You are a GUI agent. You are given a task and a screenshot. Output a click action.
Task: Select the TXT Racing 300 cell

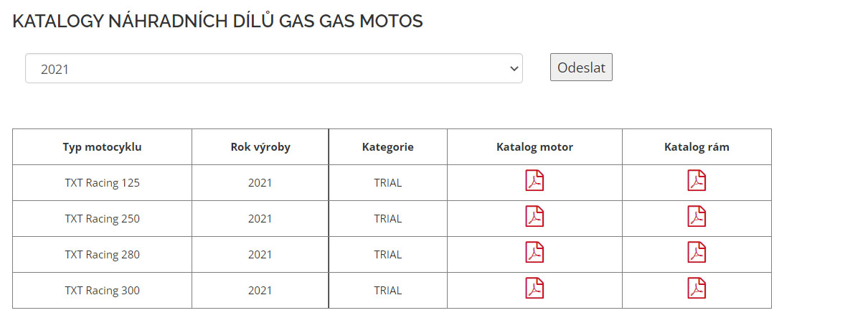click(x=102, y=291)
